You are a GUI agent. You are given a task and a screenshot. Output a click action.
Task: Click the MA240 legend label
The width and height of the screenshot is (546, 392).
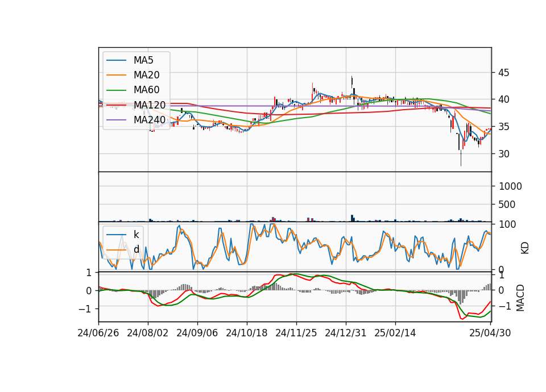pos(150,120)
